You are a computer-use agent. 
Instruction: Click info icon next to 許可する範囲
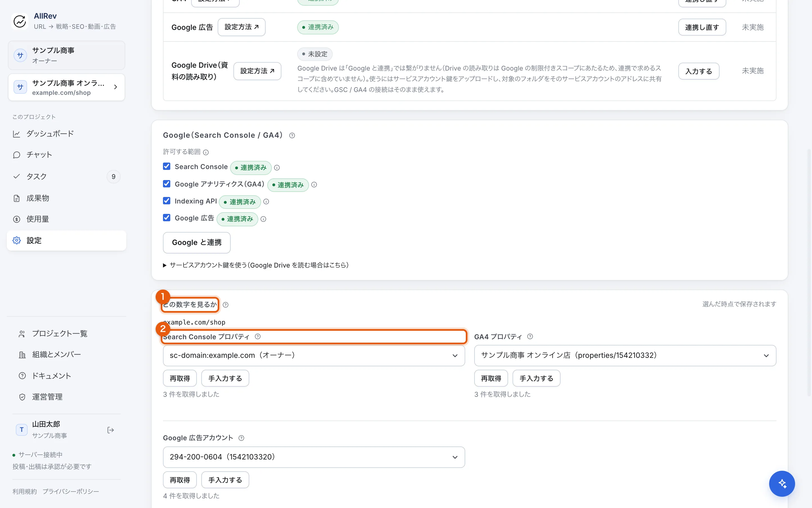[x=206, y=152]
